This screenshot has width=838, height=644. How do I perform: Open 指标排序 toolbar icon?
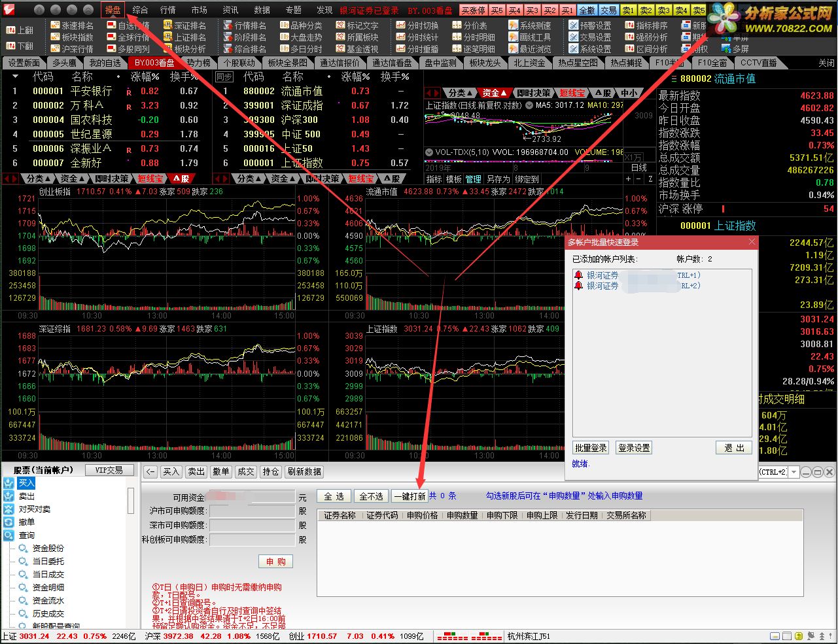tap(646, 25)
